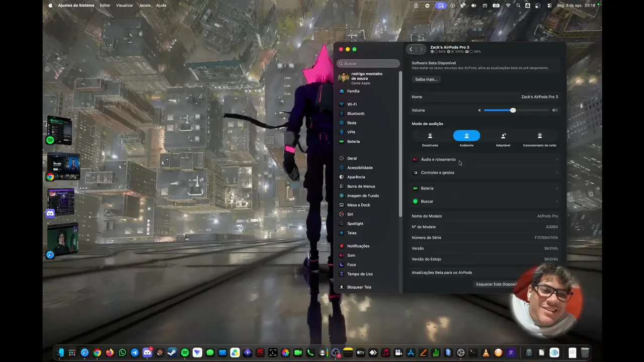The image size is (644, 362).
Task: Expand Controles e gestos options
Action: coord(485,172)
